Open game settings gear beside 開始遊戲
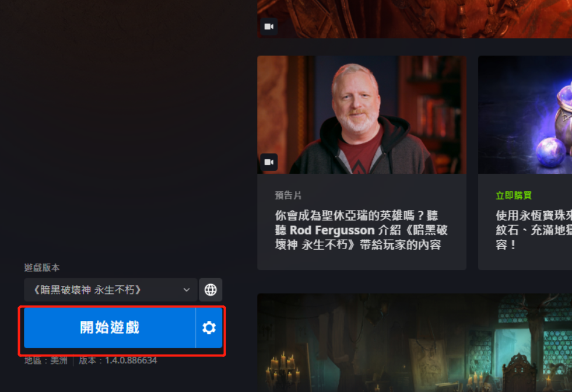 209,327
